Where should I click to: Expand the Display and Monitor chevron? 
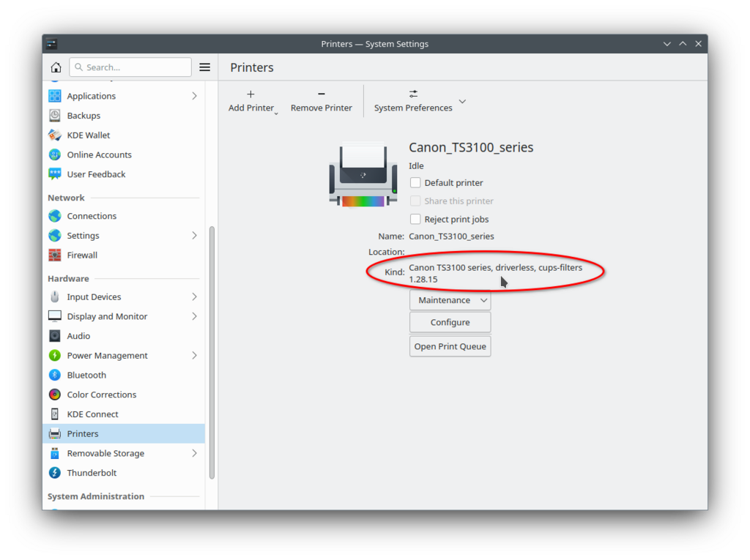(194, 316)
